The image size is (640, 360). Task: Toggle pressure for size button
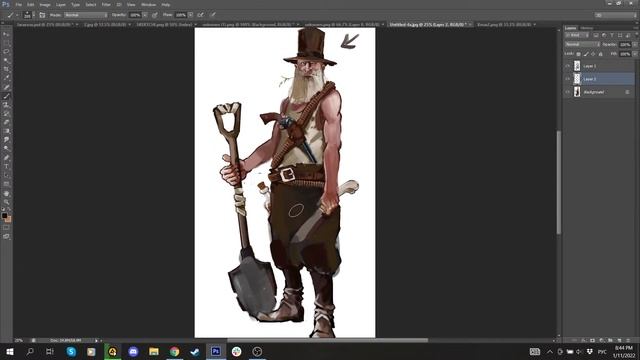point(213,15)
